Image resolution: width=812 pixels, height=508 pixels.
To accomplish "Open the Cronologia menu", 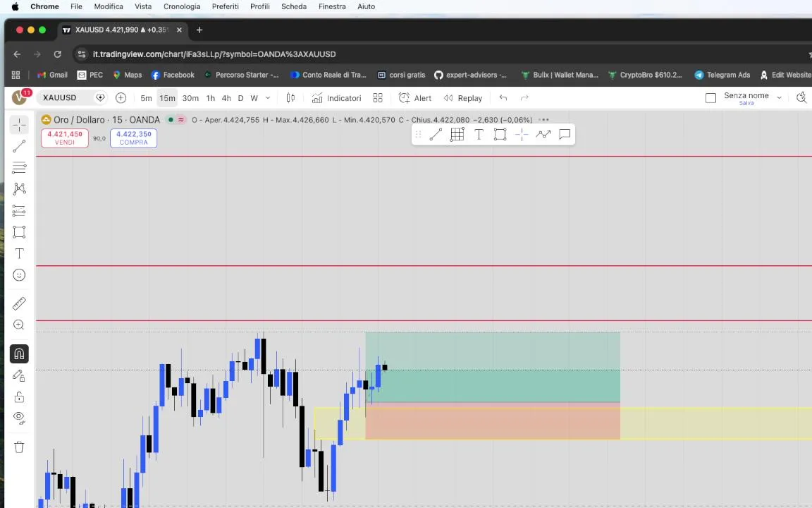I will (x=182, y=7).
